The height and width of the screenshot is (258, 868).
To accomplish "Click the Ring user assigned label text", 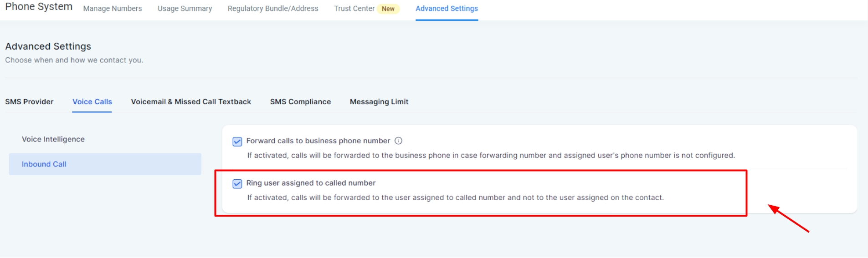I will pos(311,183).
